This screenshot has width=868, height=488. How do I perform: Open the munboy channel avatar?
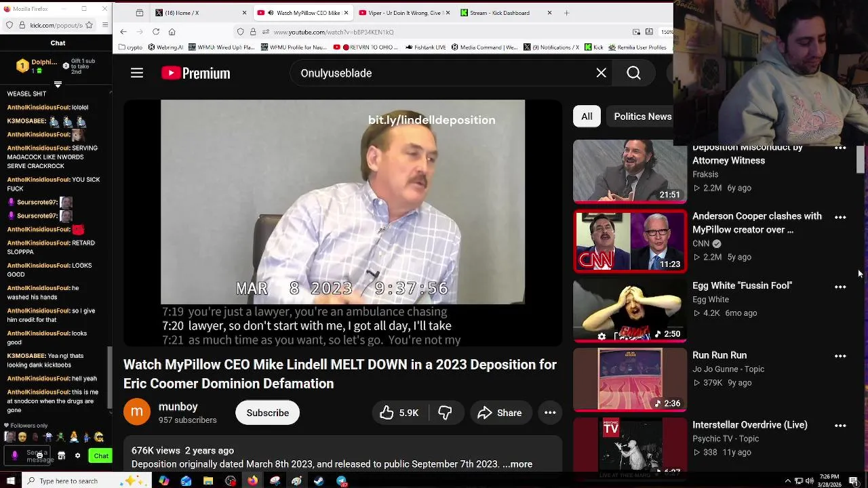(136, 412)
